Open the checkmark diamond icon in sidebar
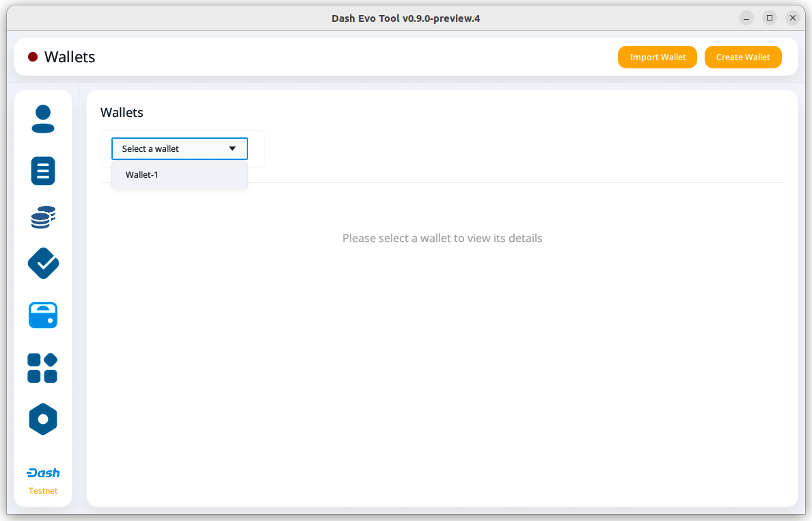This screenshot has width=812, height=521. click(43, 263)
